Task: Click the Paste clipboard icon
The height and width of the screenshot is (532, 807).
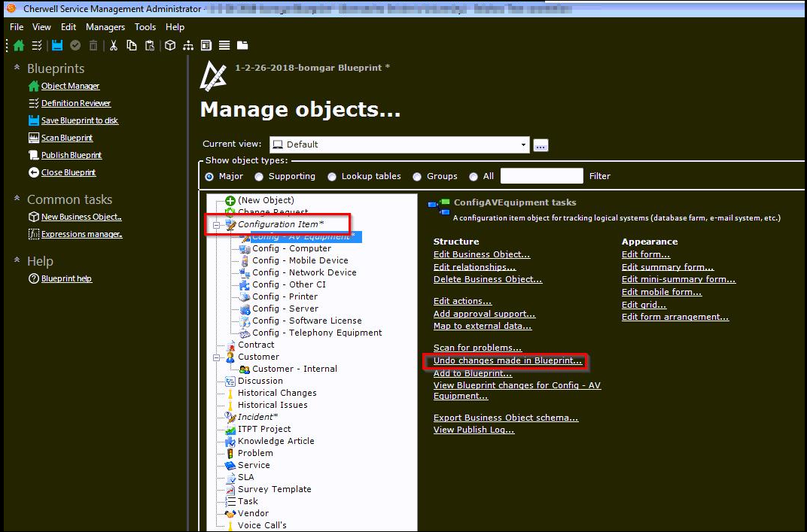Action: 151,45
